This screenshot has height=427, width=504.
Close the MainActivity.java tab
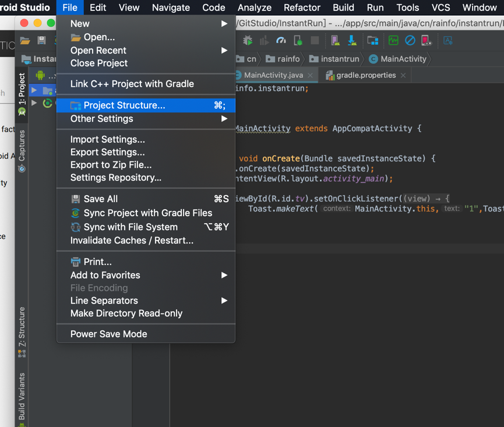coord(310,76)
